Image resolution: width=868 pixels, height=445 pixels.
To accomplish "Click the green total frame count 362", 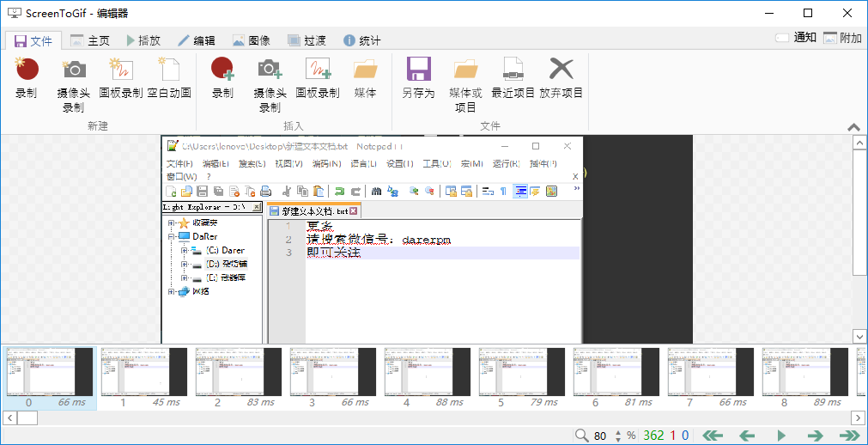I will click(653, 436).
